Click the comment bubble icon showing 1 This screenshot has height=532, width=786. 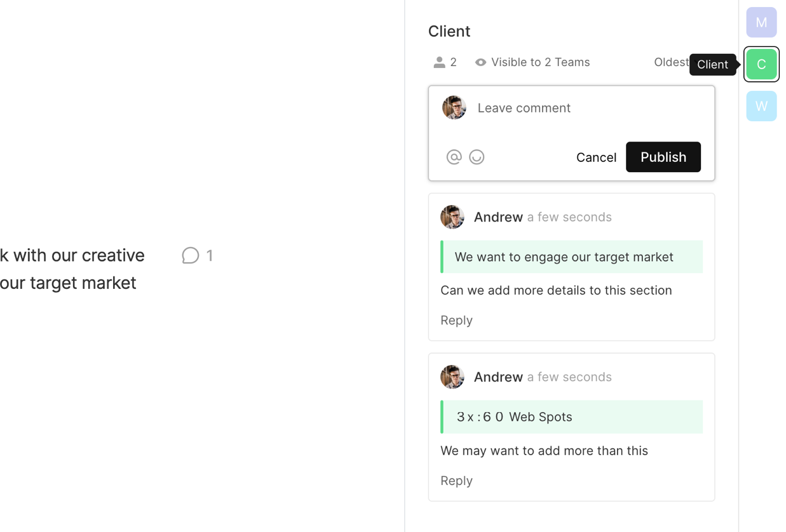191,255
